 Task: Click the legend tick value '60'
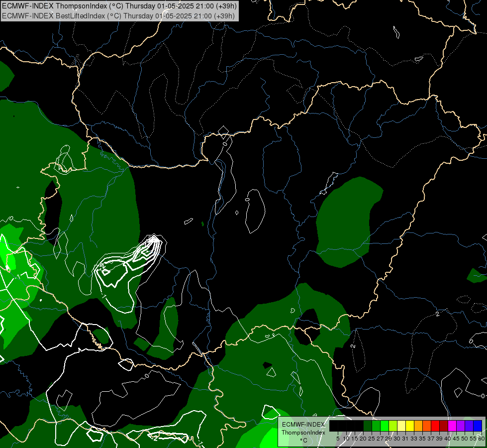482,439
